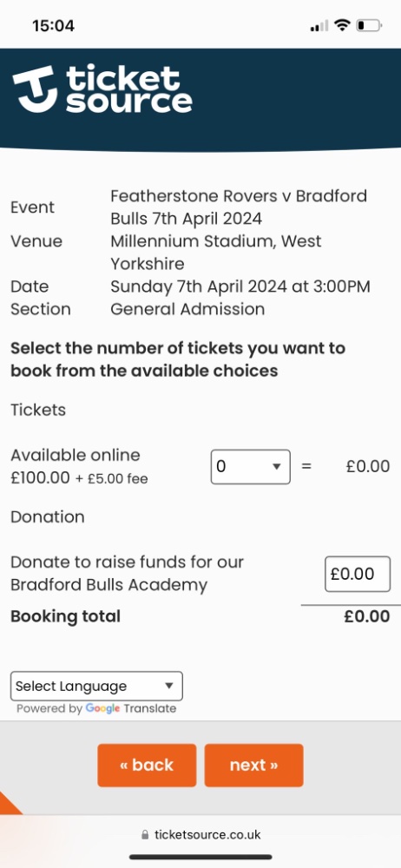Viewport: 401px width, 868px height.
Task: Return with the back button
Action: 147,765
